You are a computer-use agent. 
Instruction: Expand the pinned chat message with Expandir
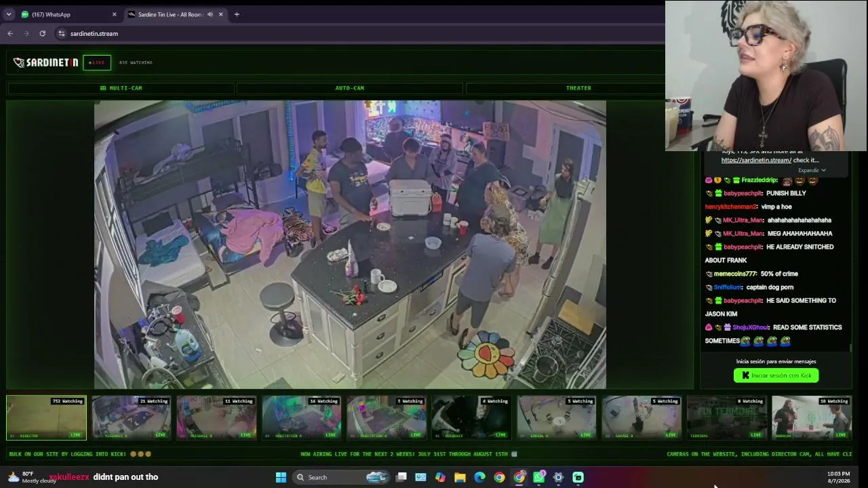(812, 170)
